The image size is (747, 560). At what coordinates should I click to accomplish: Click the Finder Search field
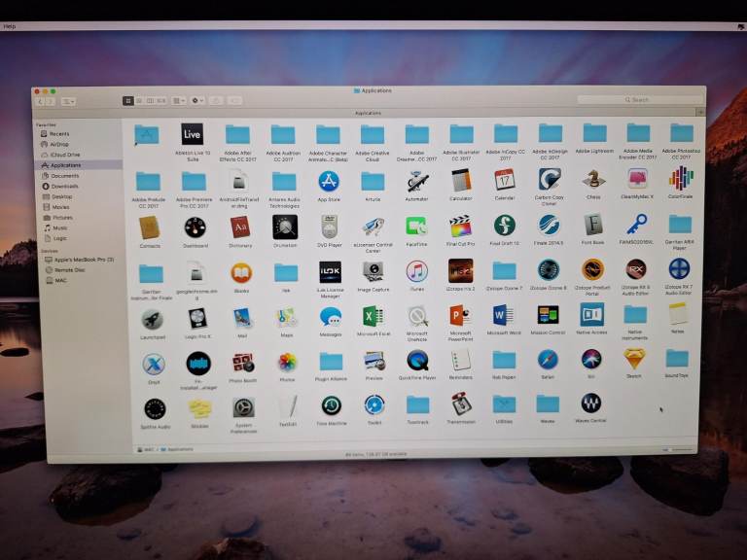click(639, 99)
